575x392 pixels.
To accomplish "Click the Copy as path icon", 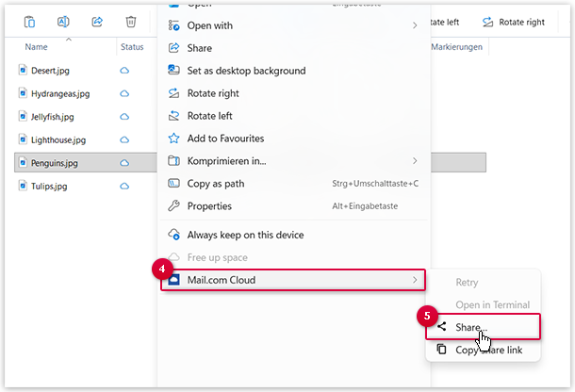I will 173,183.
